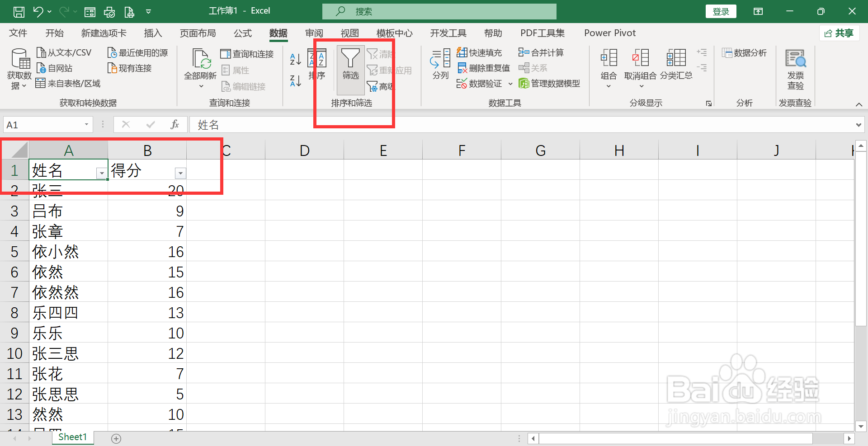Click the Undo arrow icon
This screenshot has width=868, height=446.
38,12
